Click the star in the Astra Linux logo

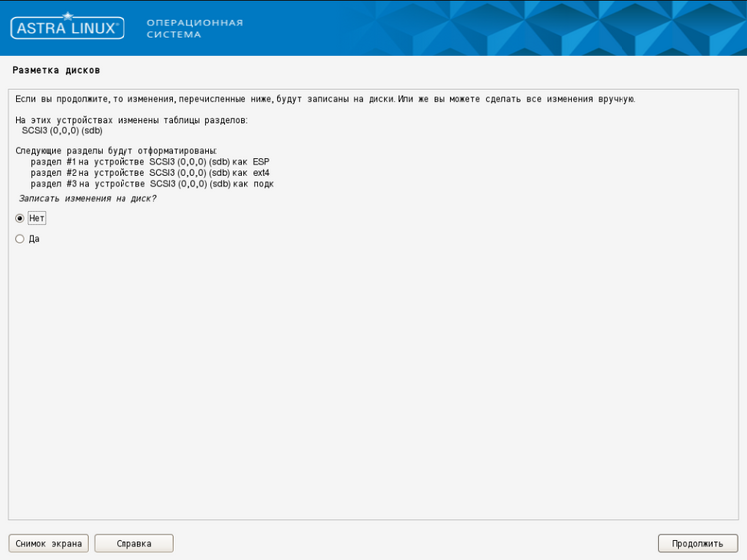pos(67,15)
